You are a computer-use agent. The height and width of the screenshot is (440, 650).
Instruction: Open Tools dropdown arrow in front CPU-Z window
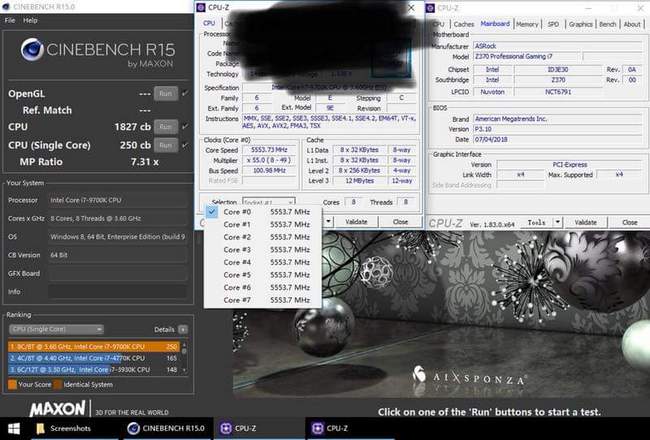328,222
